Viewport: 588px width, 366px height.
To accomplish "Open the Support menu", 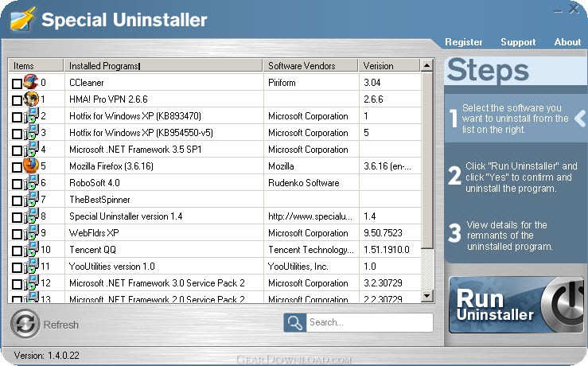I will (518, 42).
